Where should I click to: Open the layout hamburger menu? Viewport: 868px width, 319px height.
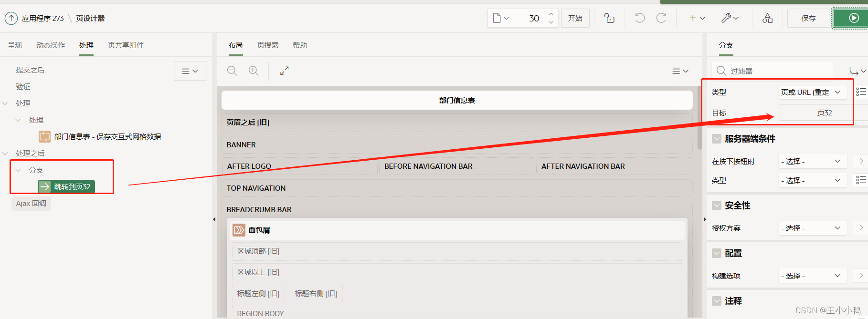point(680,71)
